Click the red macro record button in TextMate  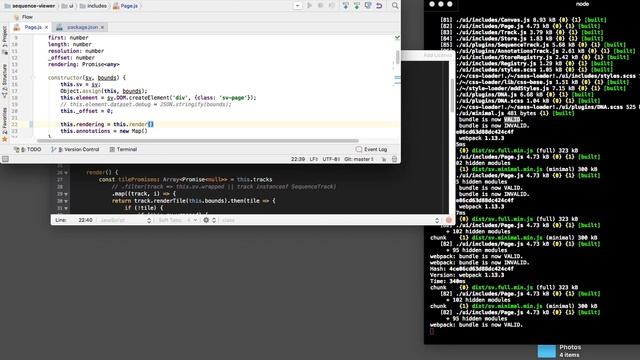point(449,220)
